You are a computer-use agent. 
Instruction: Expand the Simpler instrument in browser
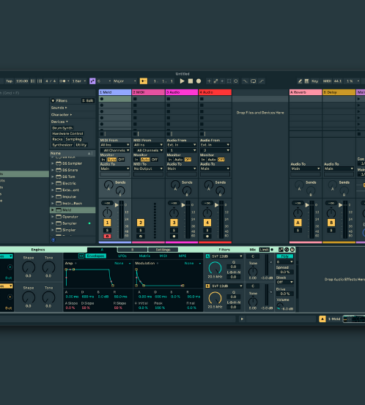pyautogui.click(x=52, y=230)
